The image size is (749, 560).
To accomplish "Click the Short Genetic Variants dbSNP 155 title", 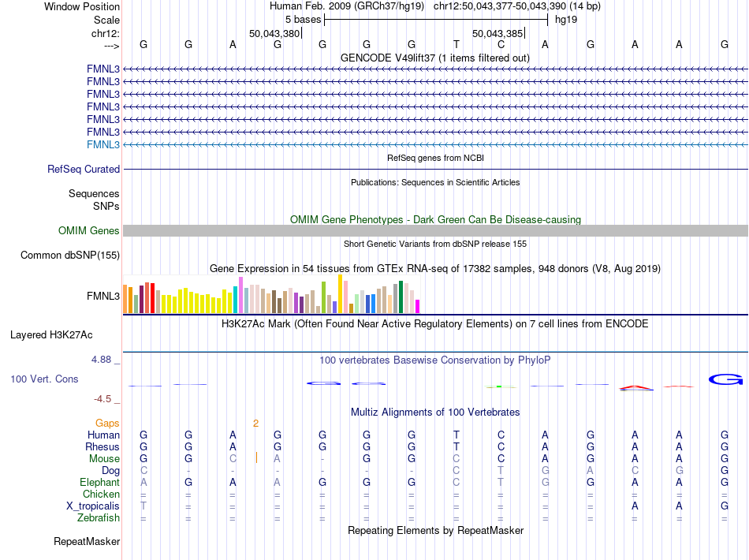I will pyautogui.click(x=435, y=244).
